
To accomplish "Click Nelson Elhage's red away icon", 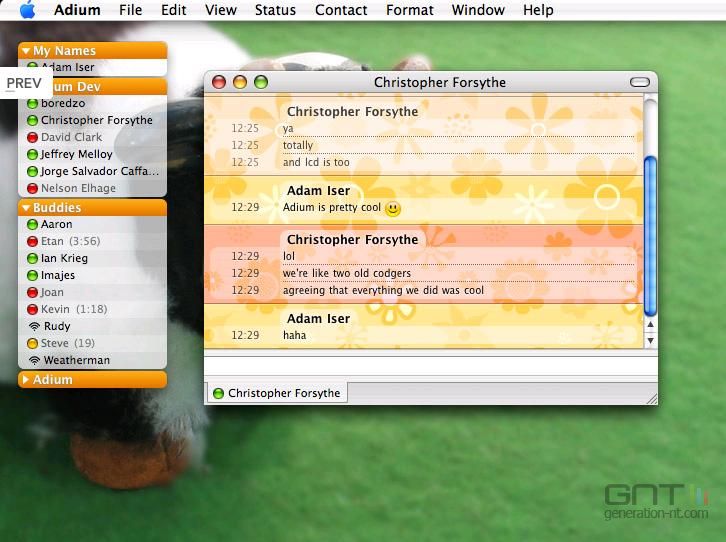I will coord(32,188).
